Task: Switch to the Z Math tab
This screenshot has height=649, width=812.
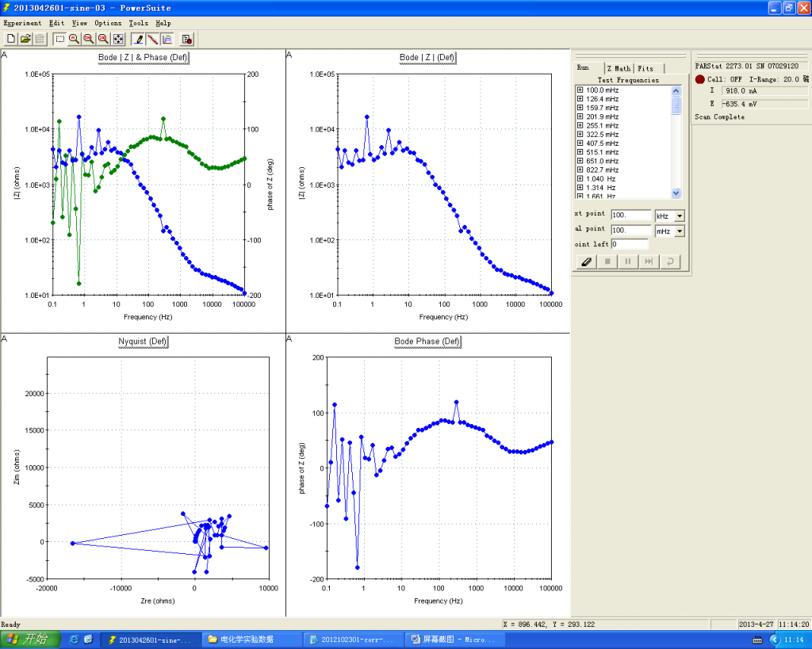Action: pyautogui.click(x=619, y=68)
